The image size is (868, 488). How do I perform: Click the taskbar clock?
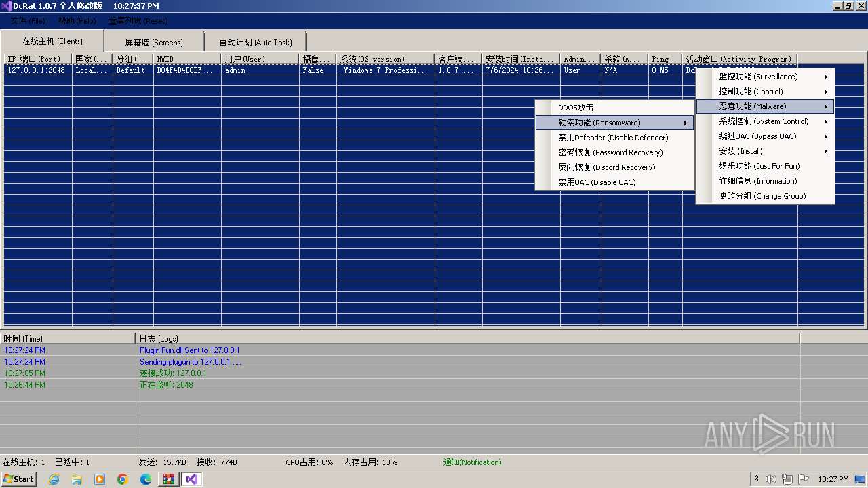point(833,479)
